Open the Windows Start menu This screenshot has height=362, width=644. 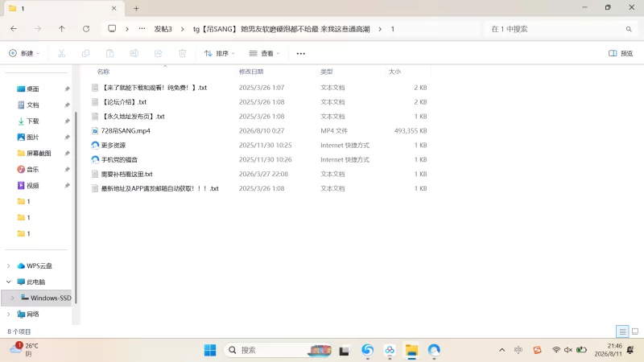(x=210, y=350)
